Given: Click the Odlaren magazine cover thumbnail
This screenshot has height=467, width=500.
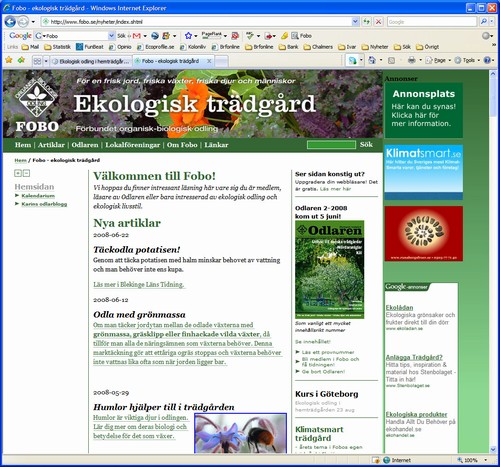Looking at the screenshot, I should click(329, 269).
